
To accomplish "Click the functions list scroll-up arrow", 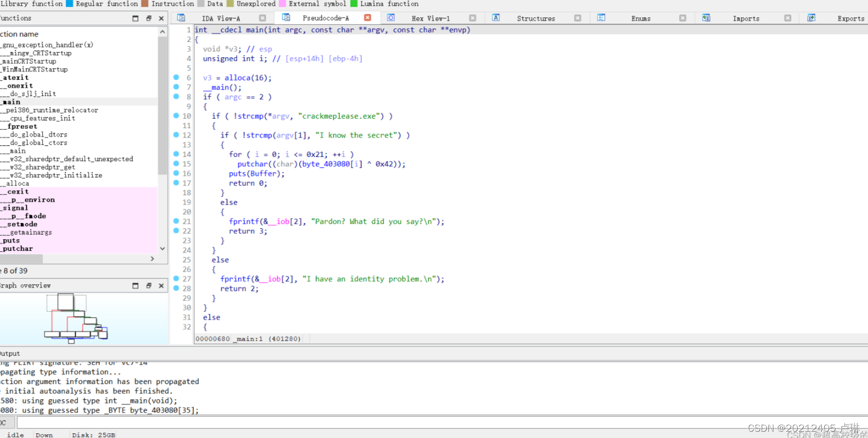I will [x=163, y=32].
